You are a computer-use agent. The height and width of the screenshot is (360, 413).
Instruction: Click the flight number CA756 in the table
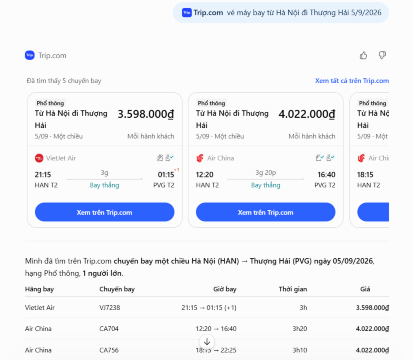(x=109, y=350)
